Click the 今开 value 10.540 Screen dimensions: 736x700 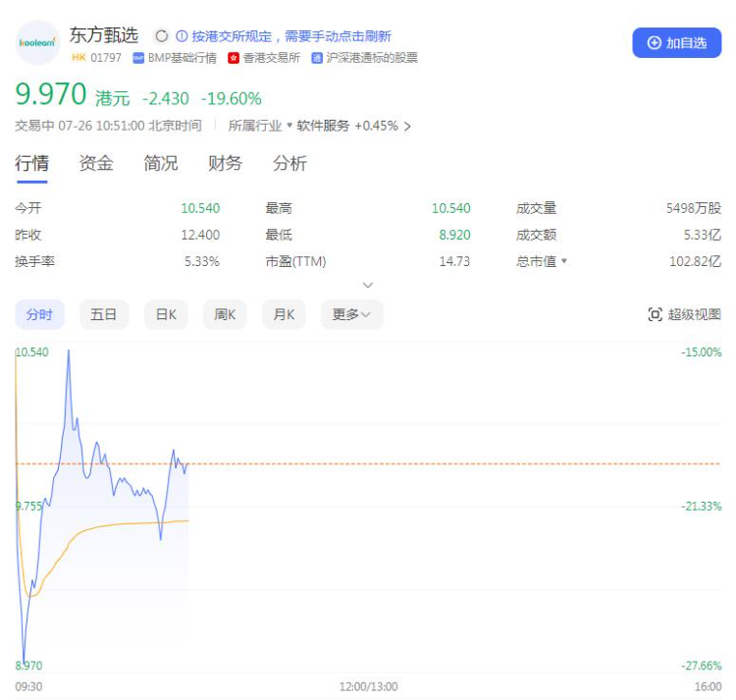coord(200,208)
